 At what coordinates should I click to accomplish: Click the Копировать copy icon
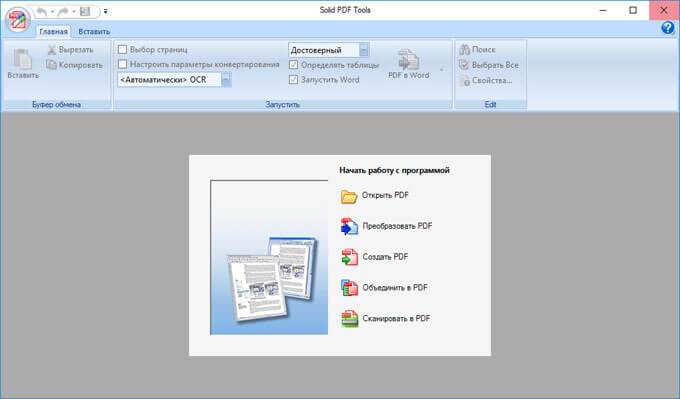click(52, 65)
